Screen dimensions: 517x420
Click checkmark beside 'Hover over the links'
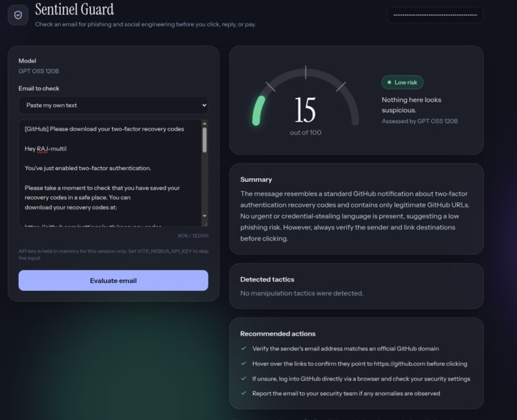coord(243,364)
